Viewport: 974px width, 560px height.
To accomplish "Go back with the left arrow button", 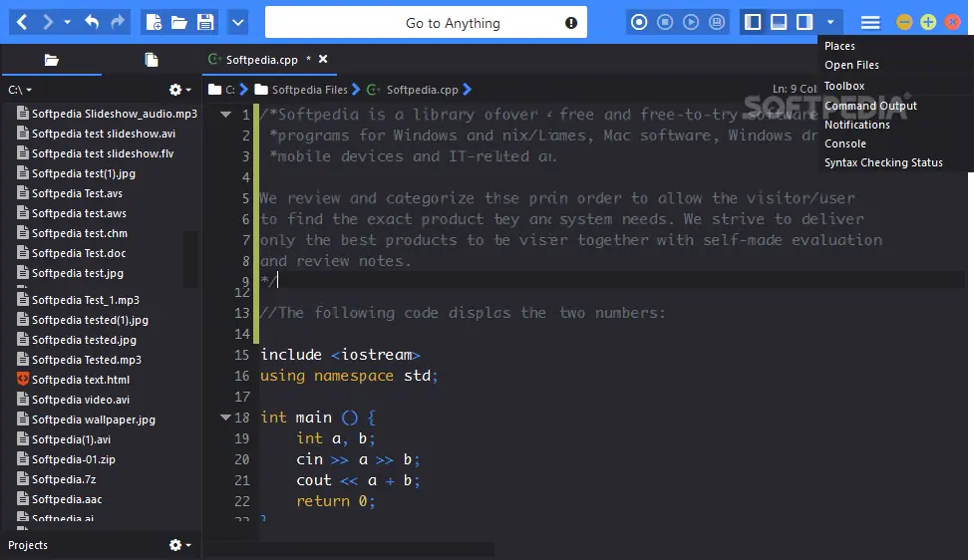I will (22, 23).
